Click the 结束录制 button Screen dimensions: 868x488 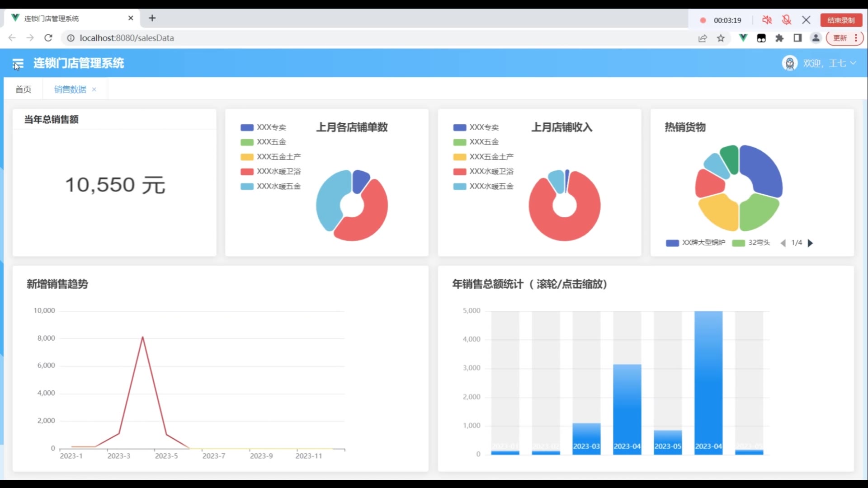pyautogui.click(x=841, y=20)
